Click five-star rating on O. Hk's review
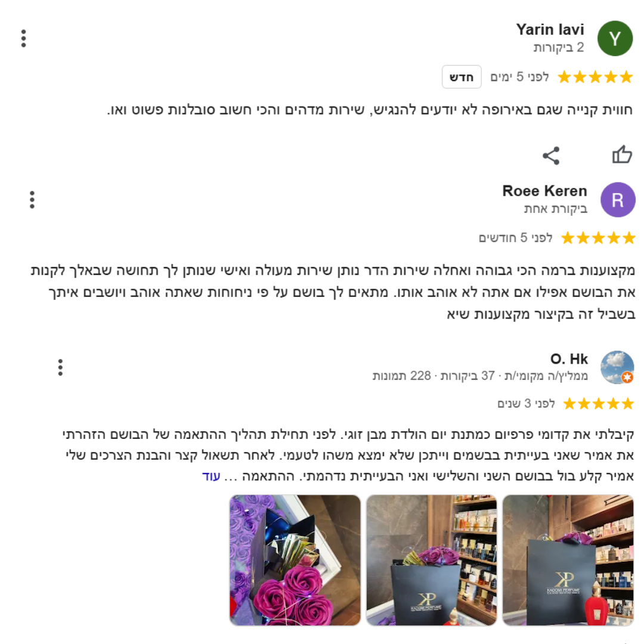 [x=599, y=404]
